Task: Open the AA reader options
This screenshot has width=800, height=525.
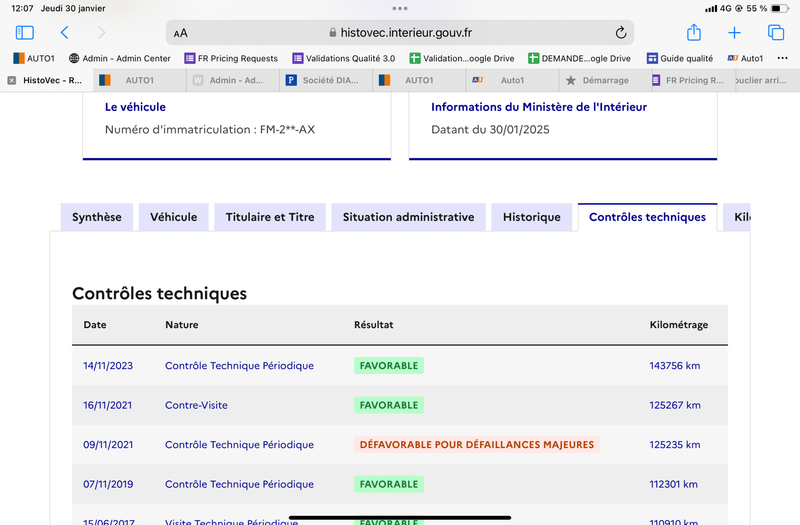Action: pos(181,33)
